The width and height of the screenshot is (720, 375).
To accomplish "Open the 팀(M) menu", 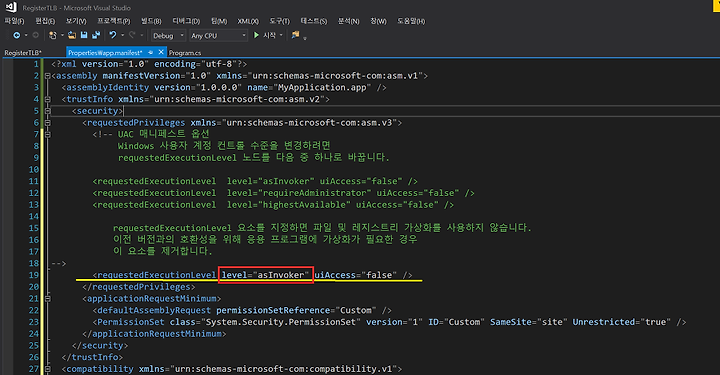I will (219, 21).
